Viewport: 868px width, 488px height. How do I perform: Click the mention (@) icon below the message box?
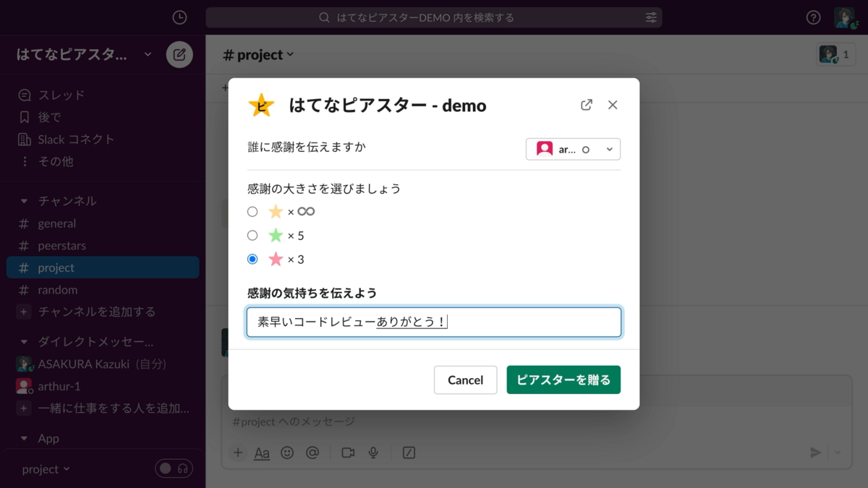pos(312,453)
